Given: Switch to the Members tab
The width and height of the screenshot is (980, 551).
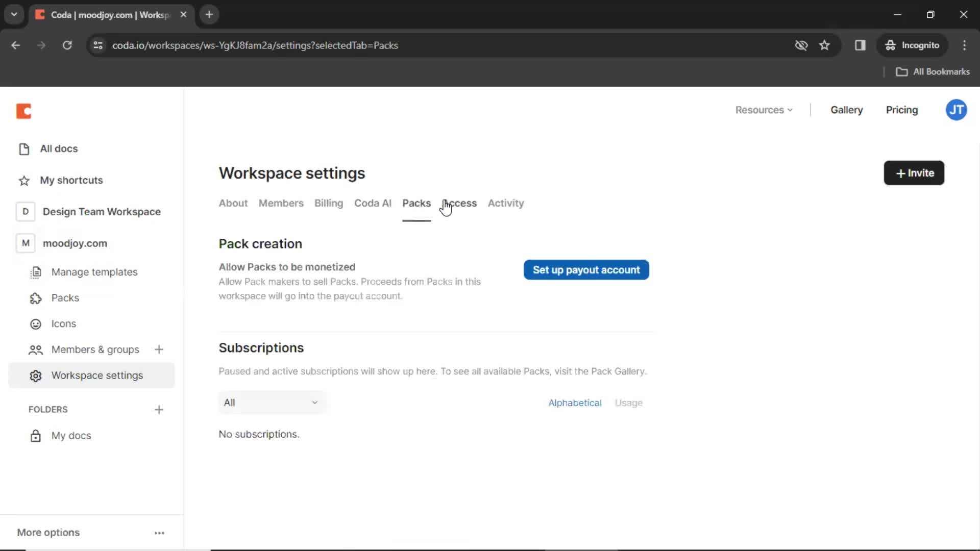Looking at the screenshot, I should click(x=281, y=203).
